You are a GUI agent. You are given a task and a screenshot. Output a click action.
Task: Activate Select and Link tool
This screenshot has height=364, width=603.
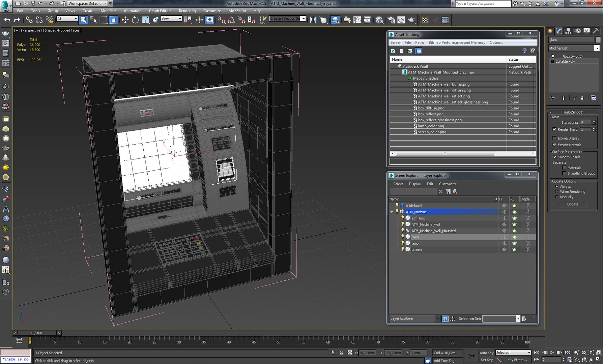click(29, 20)
